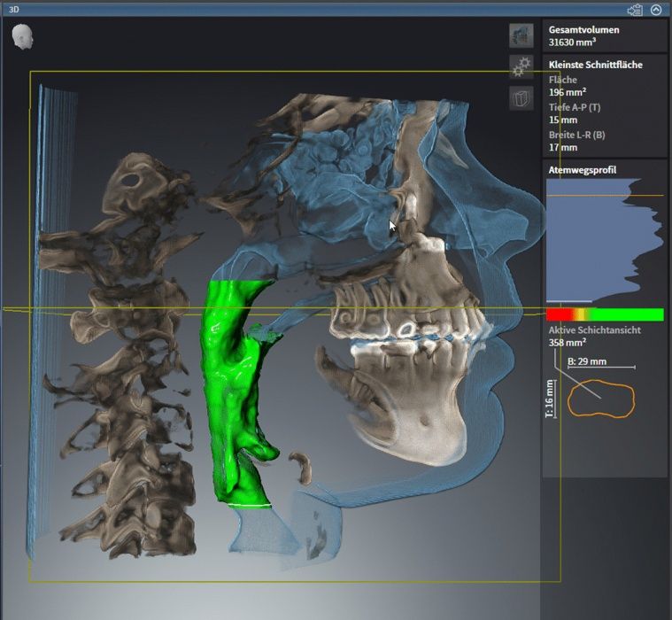Click the green segmented airway model
The image size is (672, 620).
233,390
